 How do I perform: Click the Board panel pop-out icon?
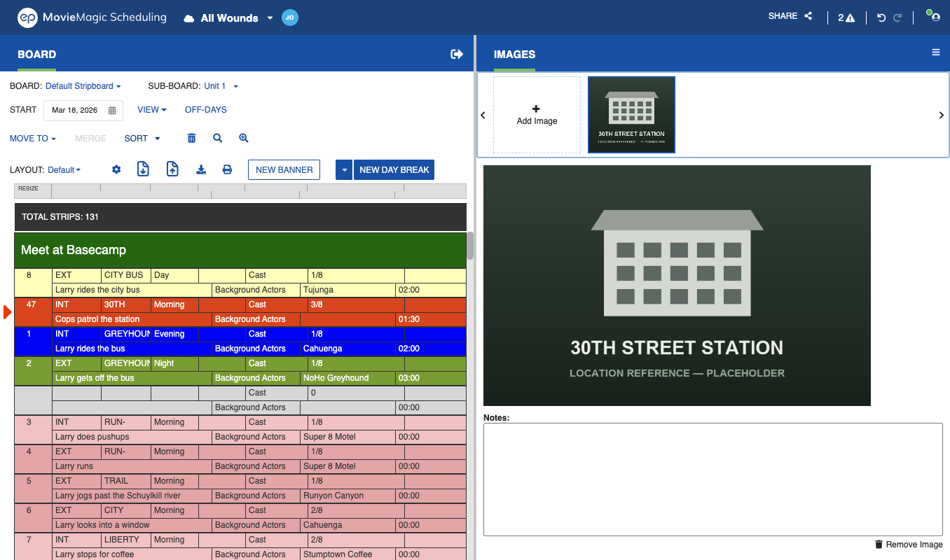coord(457,54)
